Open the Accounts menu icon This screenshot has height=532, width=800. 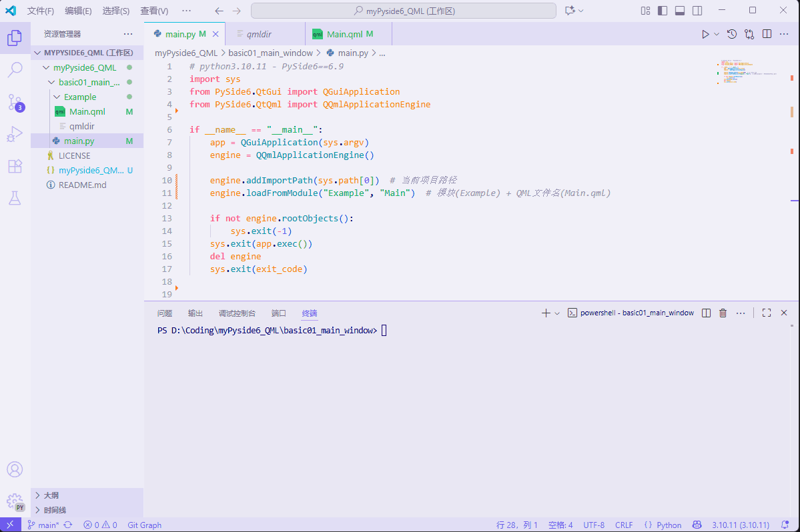15,469
